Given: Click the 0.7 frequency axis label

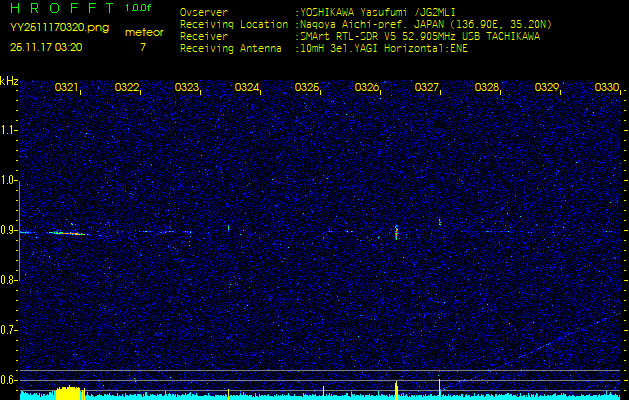Looking at the screenshot, I should (9, 329).
